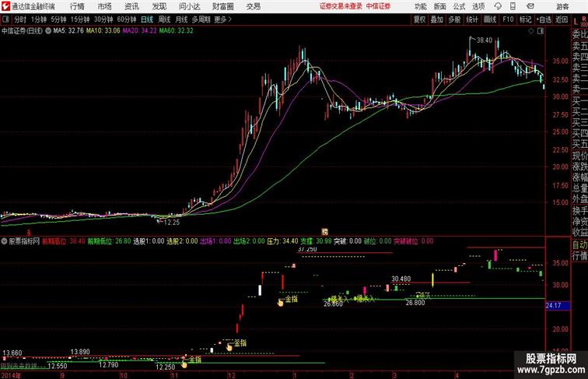Click the headset customer service icon
This screenshot has width=588, height=379.
point(498,6)
